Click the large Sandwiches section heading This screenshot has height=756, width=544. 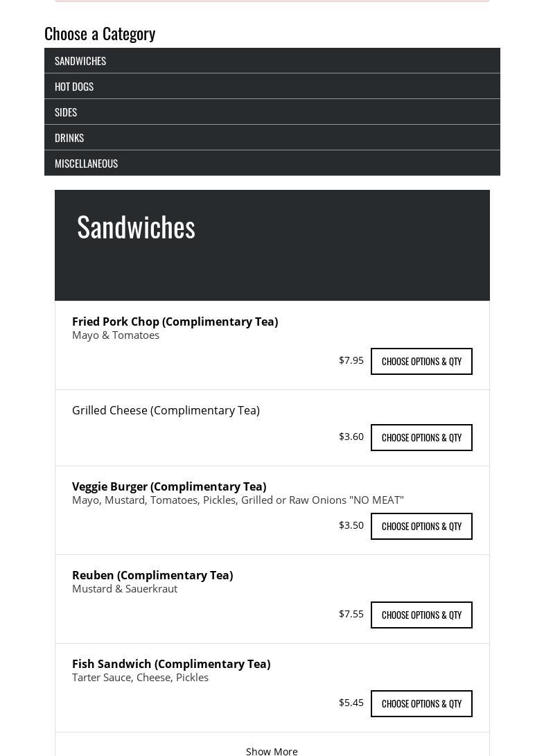point(136,227)
